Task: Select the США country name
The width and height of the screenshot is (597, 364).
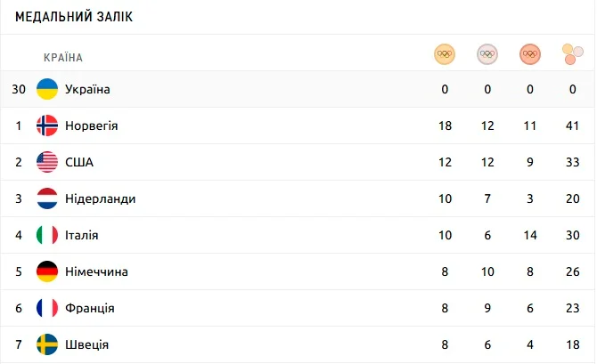Action: 78,162
